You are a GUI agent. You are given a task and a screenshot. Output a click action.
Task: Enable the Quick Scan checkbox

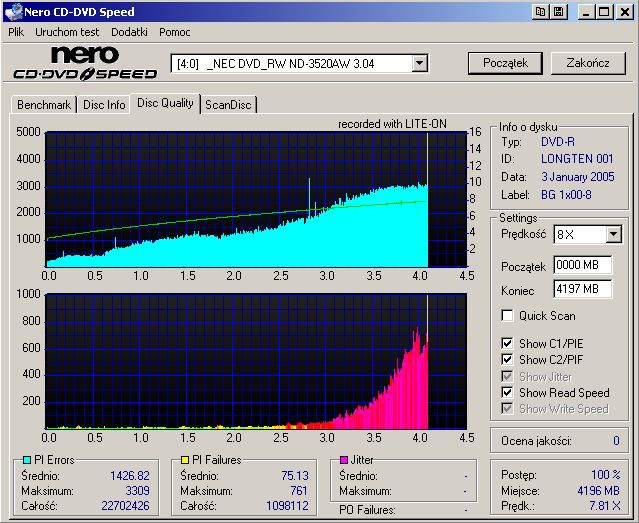pos(507,316)
